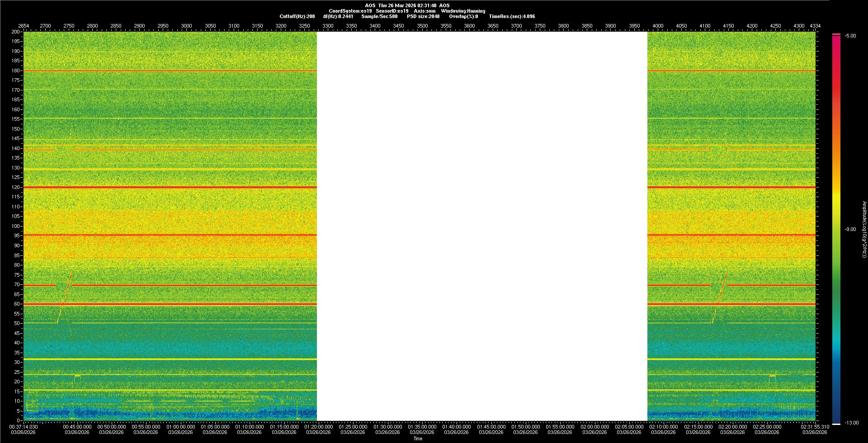This screenshot has height=443, width=868.
Task: Click the Windowing:Hanning header text
Action: 463,11
